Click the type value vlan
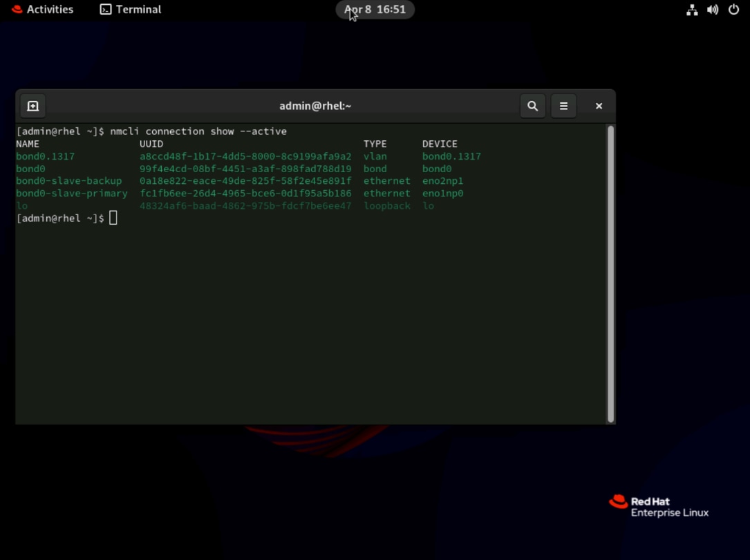This screenshot has width=750, height=560. 375,156
